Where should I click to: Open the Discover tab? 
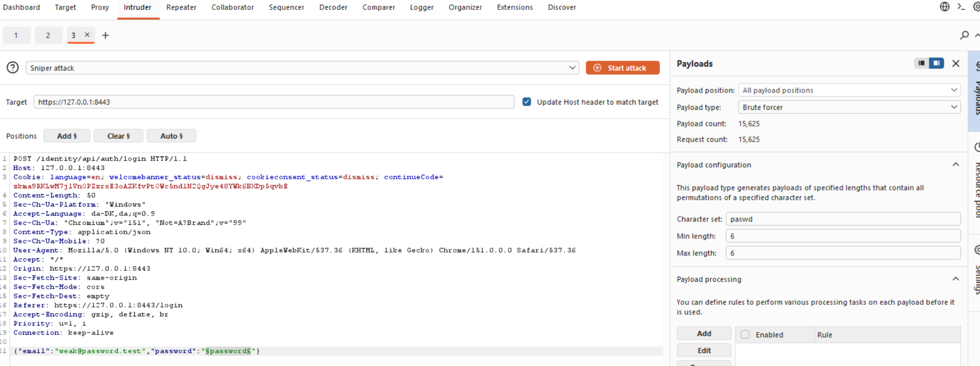click(562, 7)
